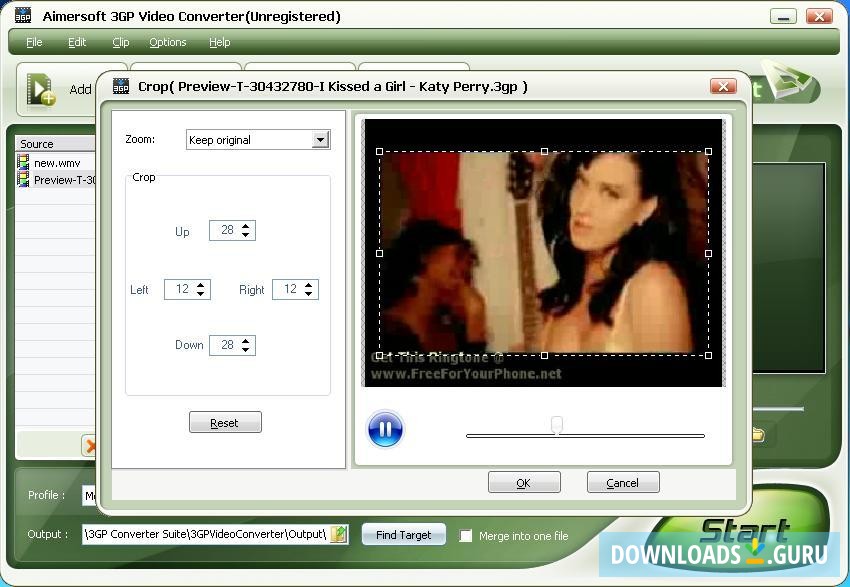Click the red X remove icon
The image size is (850, 587).
click(x=89, y=446)
